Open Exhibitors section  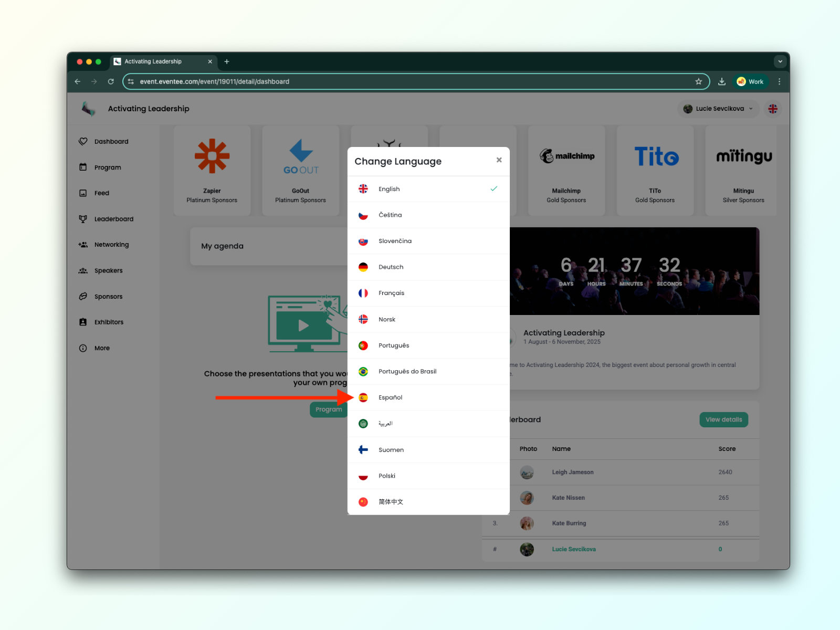(x=101, y=322)
